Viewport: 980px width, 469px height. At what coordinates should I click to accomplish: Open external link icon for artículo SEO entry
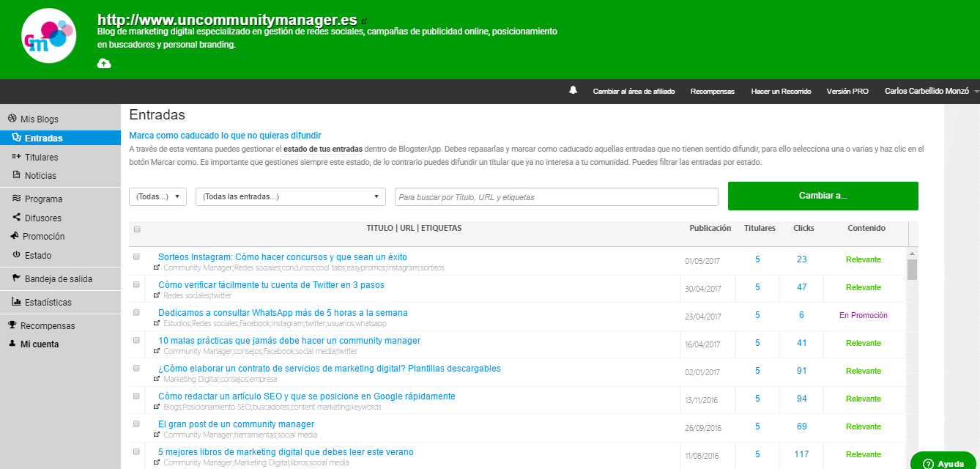pos(157,407)
